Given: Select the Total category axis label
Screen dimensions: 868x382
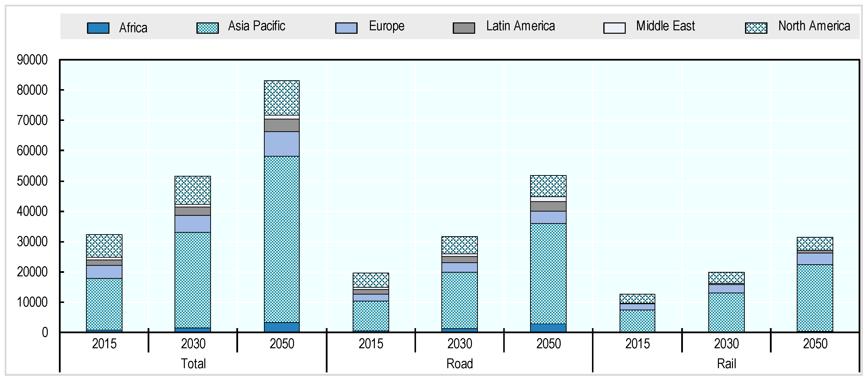Looking at the screenshot, I should pyautogui.click(x=193, y=364).
